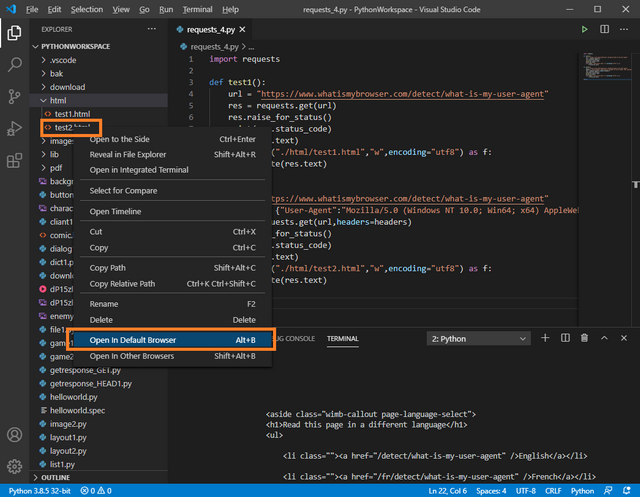
Task: Open editor More Actions ellipsis
Action: pos(624,29)
